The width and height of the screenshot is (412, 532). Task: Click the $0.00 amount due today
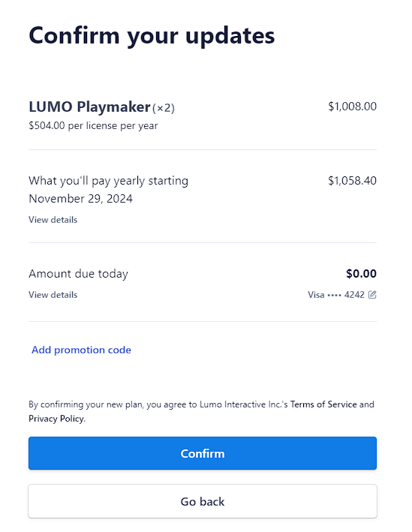[x=361, y=273]
